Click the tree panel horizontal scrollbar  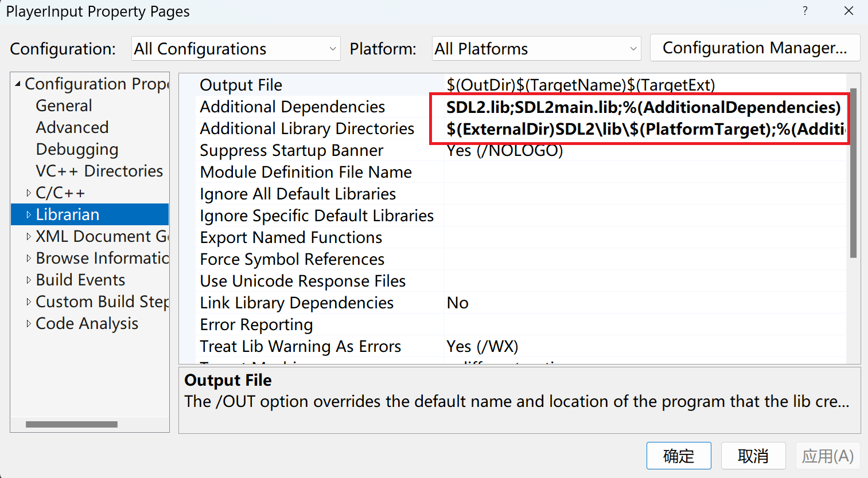(72, 425)
